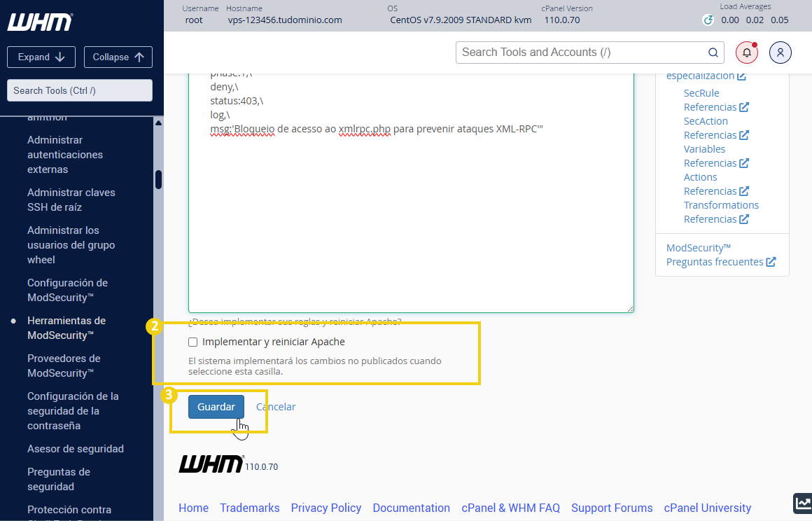
Task: Click the external-link icon under Variables
Action: point(744,163)
